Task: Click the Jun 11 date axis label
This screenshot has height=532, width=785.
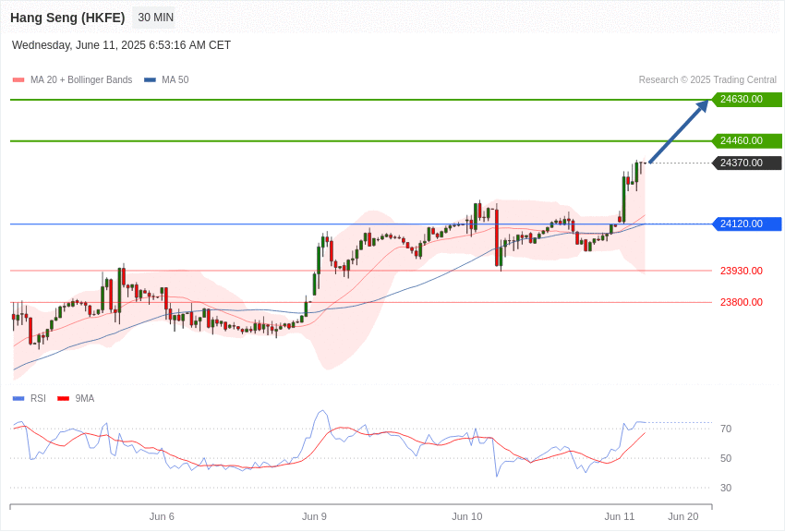Action: 620,516
